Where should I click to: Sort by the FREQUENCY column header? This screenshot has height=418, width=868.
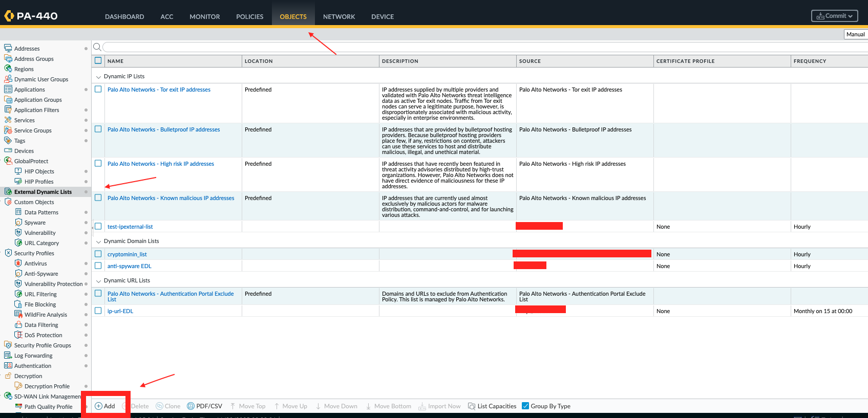point(810,61)
